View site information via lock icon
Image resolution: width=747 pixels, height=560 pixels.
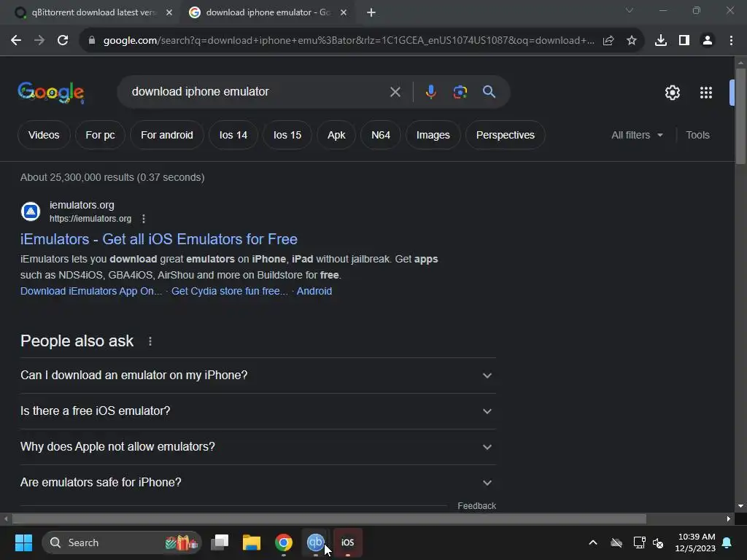point(92,41)
